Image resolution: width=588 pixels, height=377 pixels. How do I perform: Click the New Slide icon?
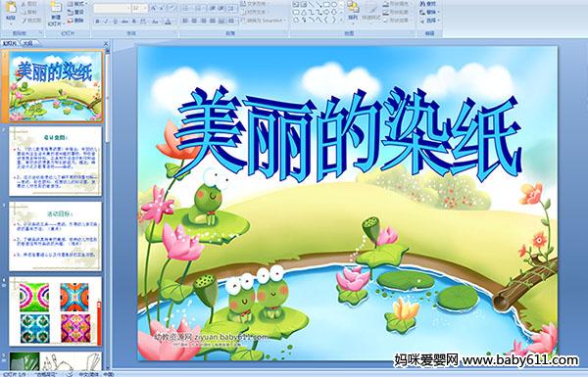[x=56, y=13]
